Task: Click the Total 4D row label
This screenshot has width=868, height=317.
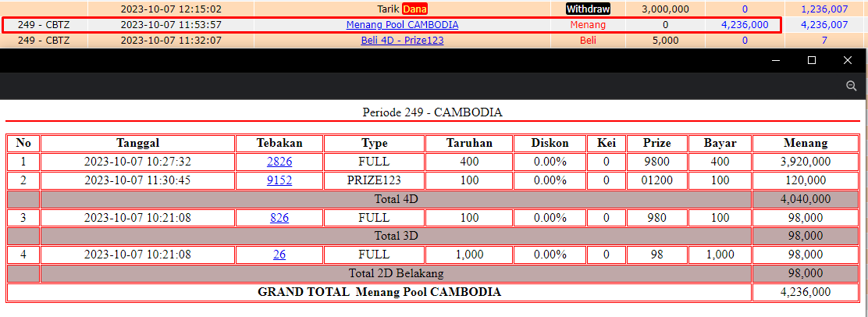Action: click(396, 199)
